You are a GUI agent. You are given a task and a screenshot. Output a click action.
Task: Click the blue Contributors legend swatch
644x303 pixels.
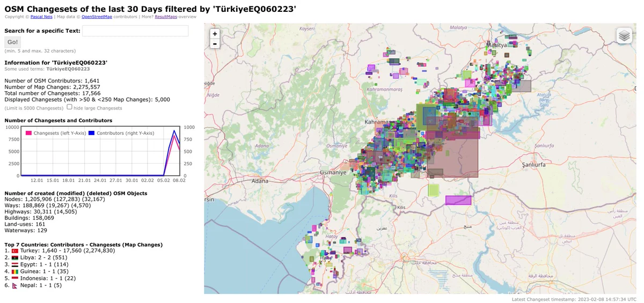tap(91, 132)
